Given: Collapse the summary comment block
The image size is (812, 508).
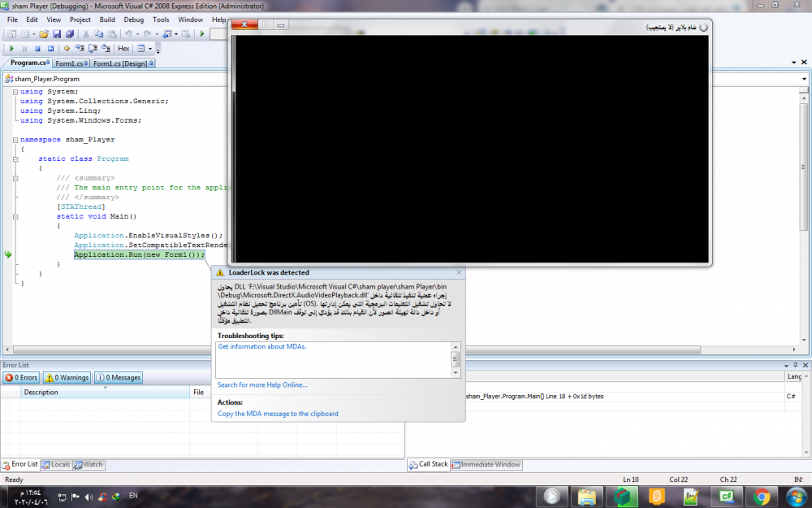Looking at the screenshot, I should tap(15, 178).
